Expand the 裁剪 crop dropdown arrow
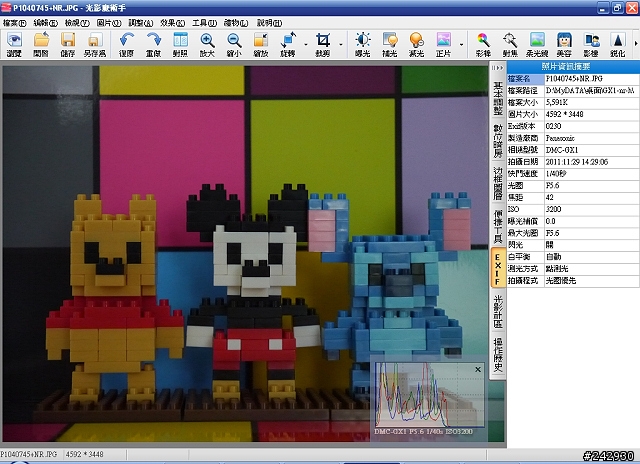Image resolution: width=640 pixels, height=464 pixels. click(340, 44)
